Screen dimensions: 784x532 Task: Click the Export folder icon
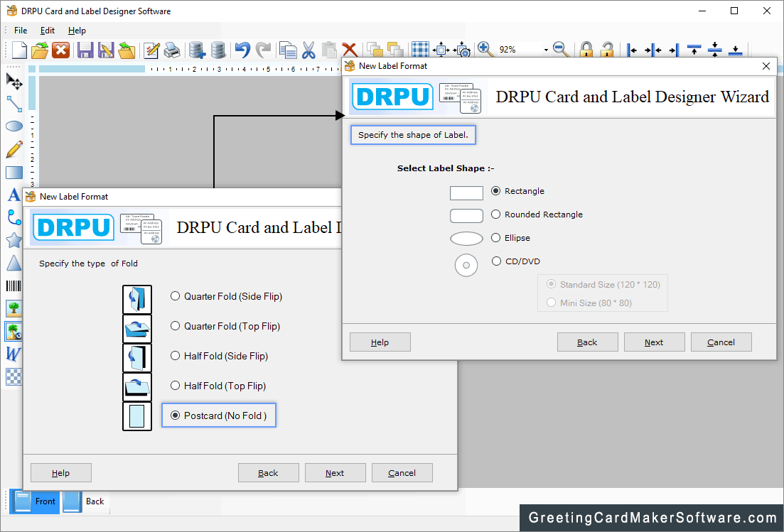[x=127, y=50]
